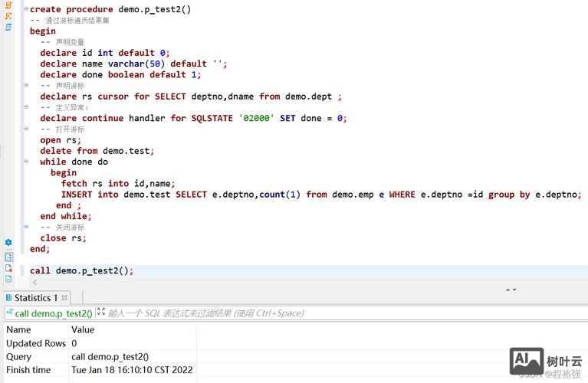Image resolution: width=588 pixels, height=383 pixels.
Task: Click the selected output panel icon below the gear
Action: coord(8,257)
